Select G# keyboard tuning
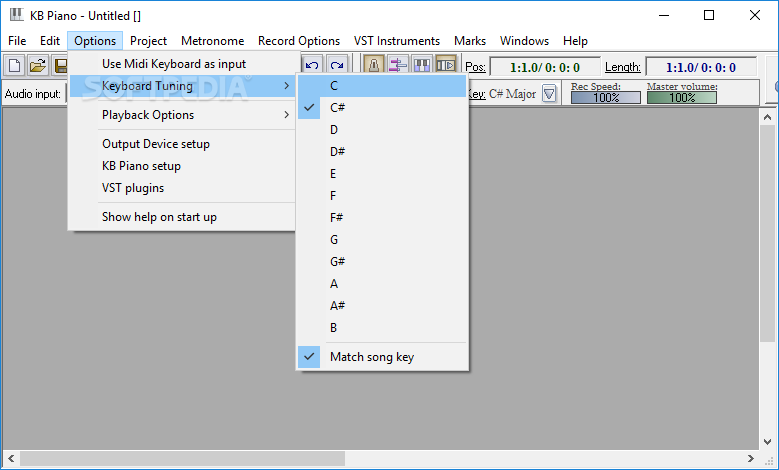Screen dimensions: 779x470 (382, 262)
